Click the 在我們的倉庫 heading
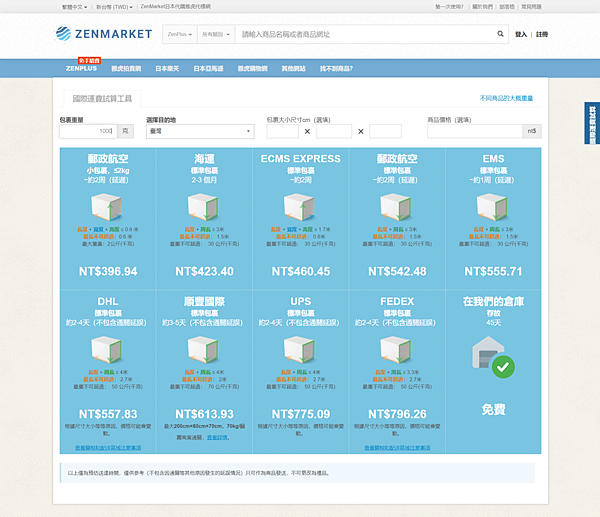Image resolution: width=600 pixels, height=517 pixels. click(493, 302)
